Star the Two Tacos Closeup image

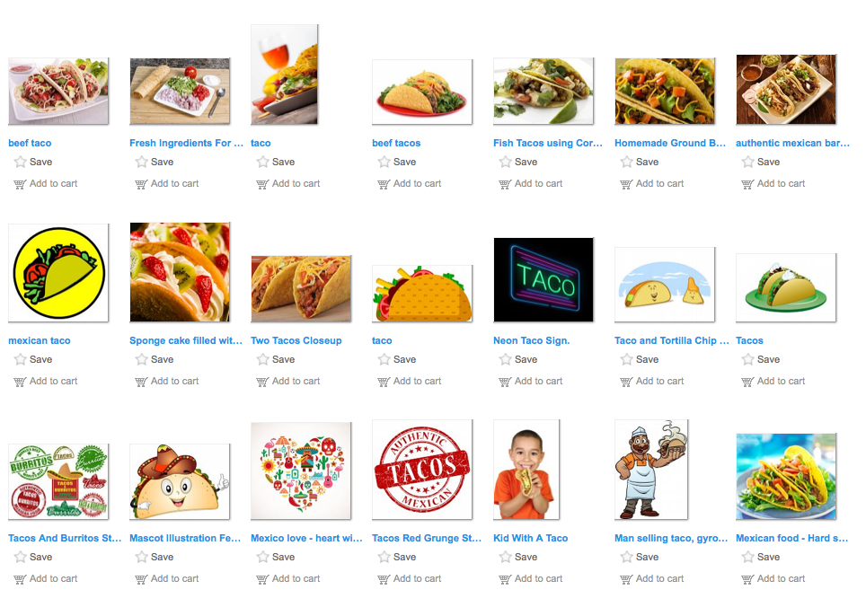click(x=263, y=359)
